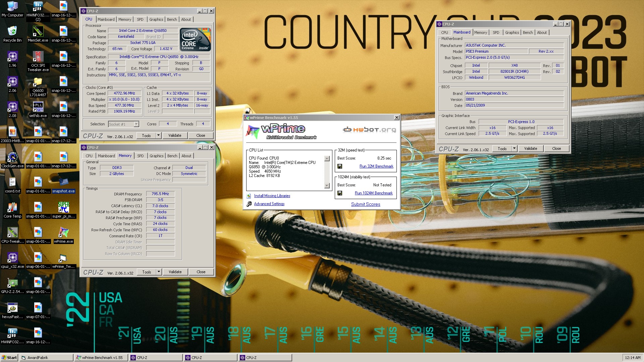This screenshot has width=644, height=362.
Task: Switch to AwardFabrik taskbar item
Action: point(46,358)
